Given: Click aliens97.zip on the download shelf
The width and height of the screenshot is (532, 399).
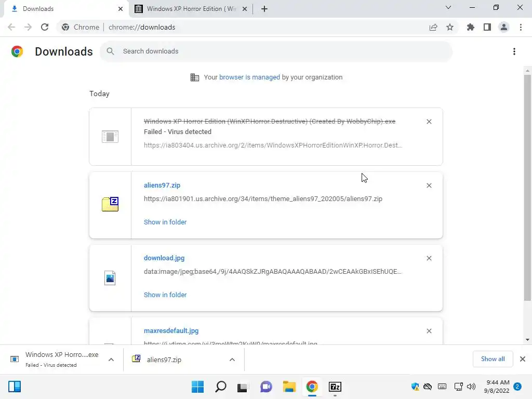Looking at the screenshot, I should (x=164, y=360).
